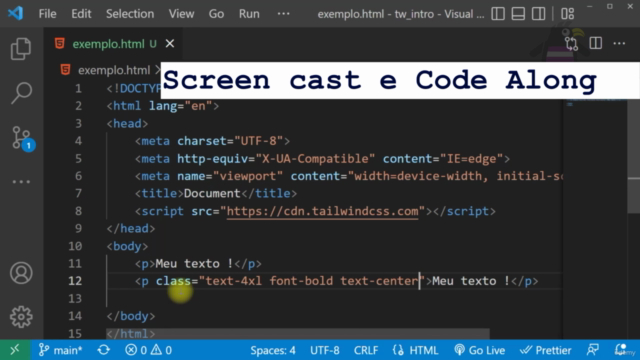Open editor More Actions ellipsis
The width and height of the screenshot is (640, 360).
pyautogui.click(x=619, y=43)
